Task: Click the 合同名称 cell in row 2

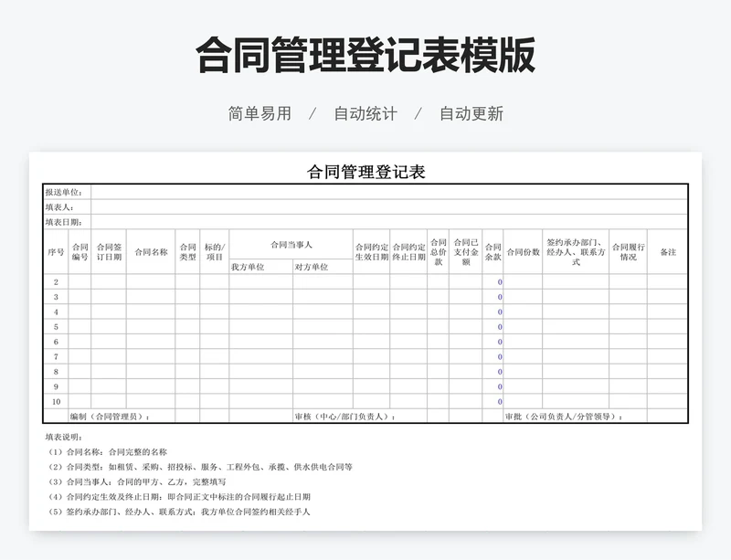Action: [x=151, y=281]
